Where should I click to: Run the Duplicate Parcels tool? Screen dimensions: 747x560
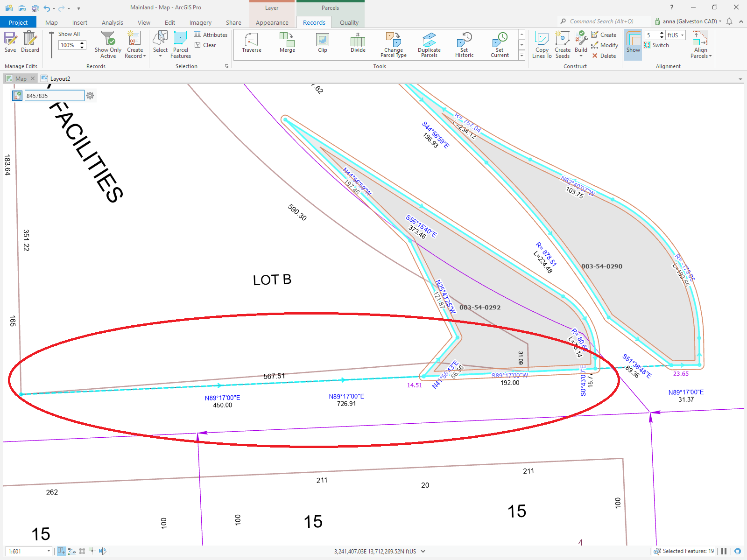(x=429, y=45)
